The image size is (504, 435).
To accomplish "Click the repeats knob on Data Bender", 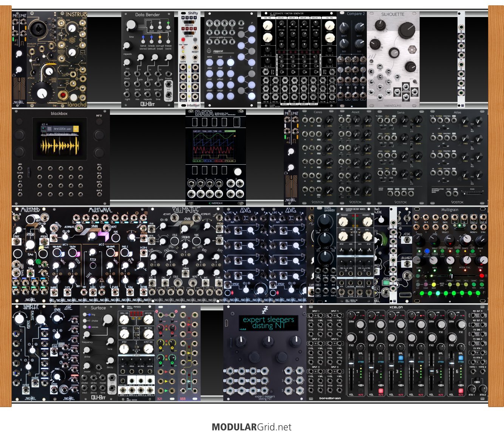I will [127, 45].
